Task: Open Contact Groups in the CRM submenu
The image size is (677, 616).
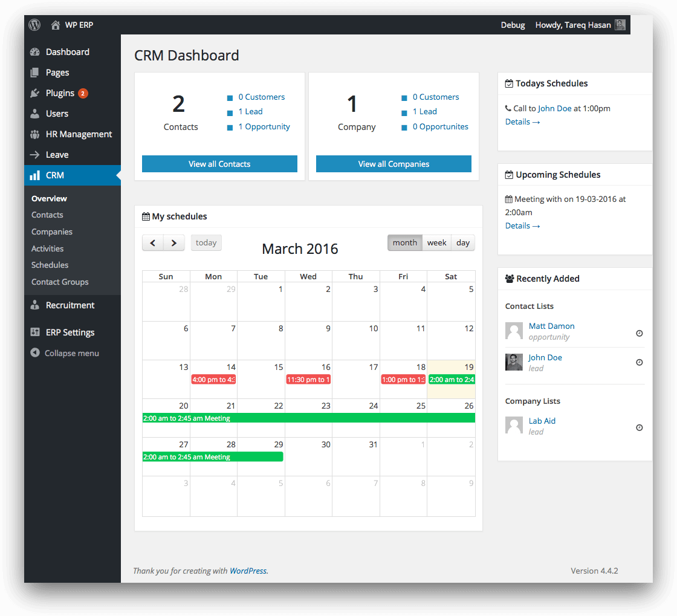Action: pos(60,282)
